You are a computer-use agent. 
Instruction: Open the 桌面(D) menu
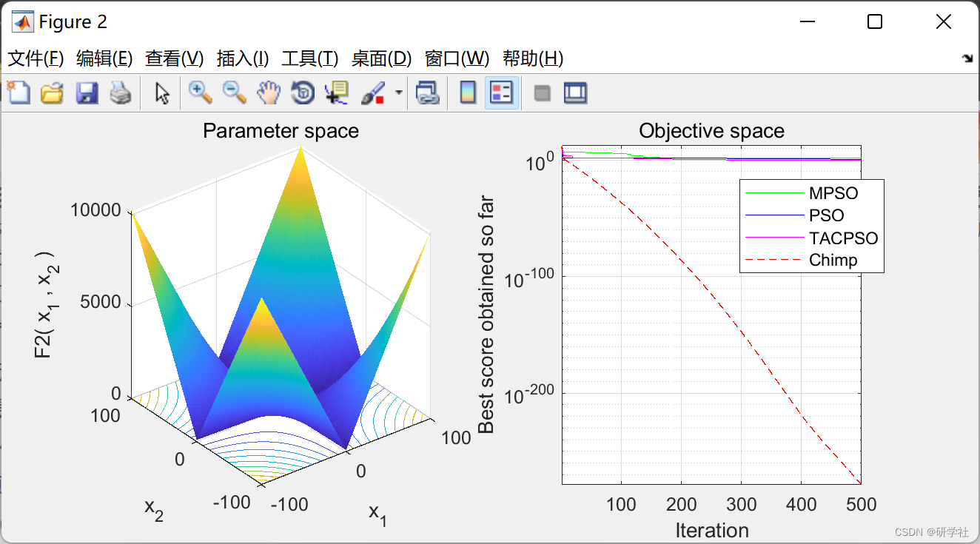pos(381,58)
